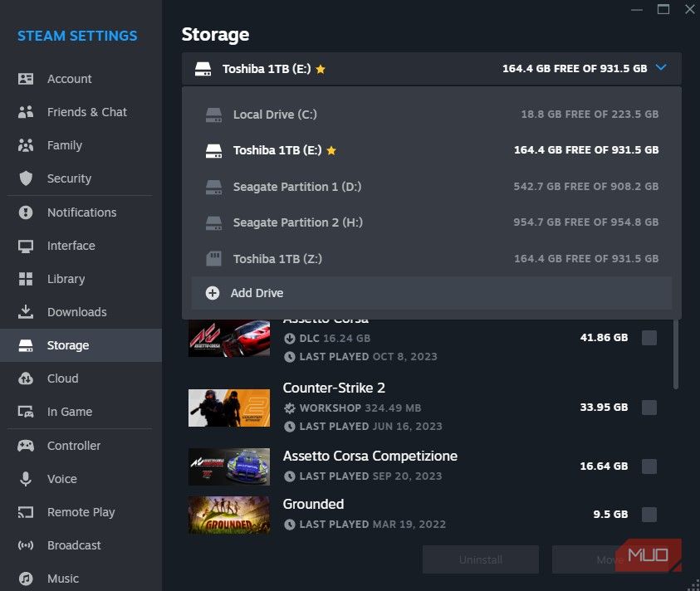Open the Downloads settings section
Viewport: 700px width, 591px height.
coord(23,312)
